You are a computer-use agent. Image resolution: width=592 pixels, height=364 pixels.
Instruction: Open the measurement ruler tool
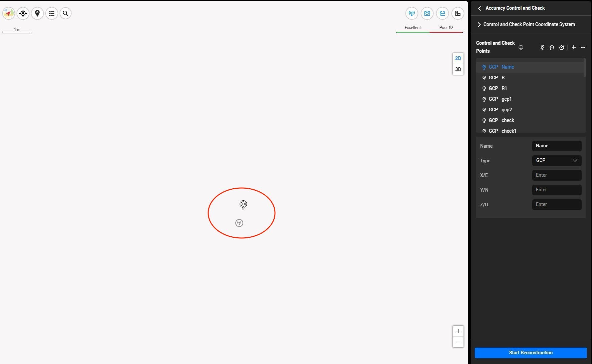point(458,13)
